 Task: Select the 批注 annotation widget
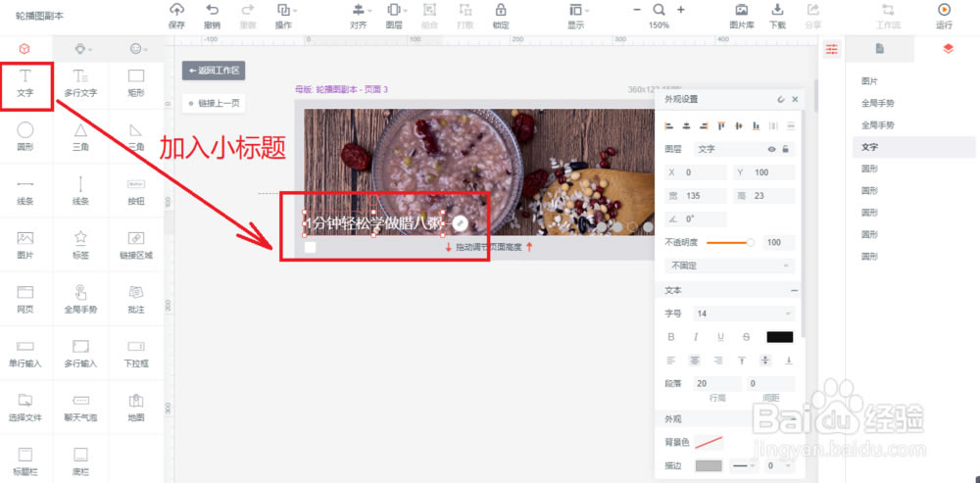(135, 301)
